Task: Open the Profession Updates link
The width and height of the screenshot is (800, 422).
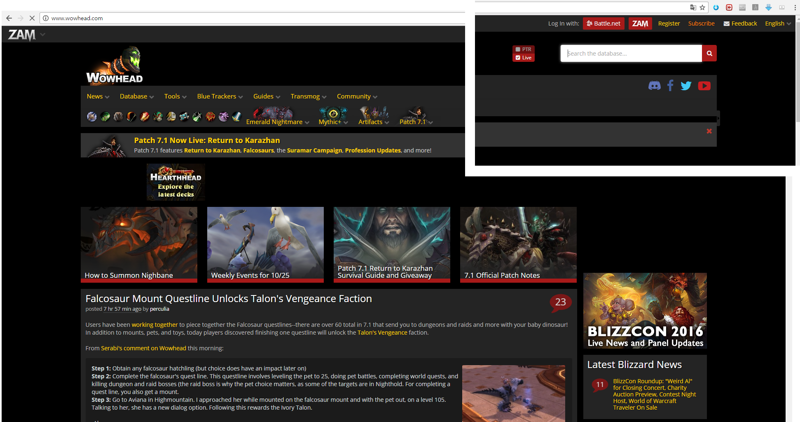Action: (372, 151)
